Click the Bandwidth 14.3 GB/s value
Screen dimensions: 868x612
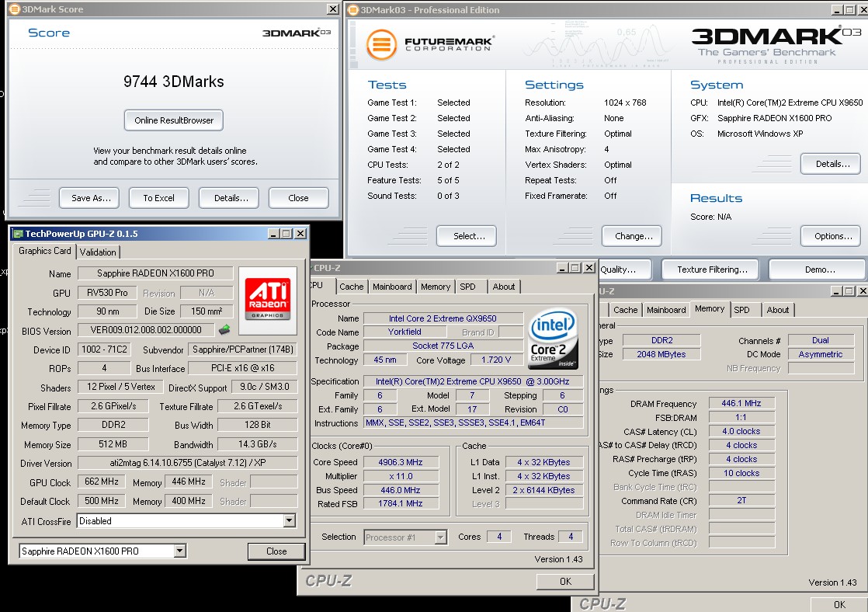pyautogui.click(x=258, y=444)
